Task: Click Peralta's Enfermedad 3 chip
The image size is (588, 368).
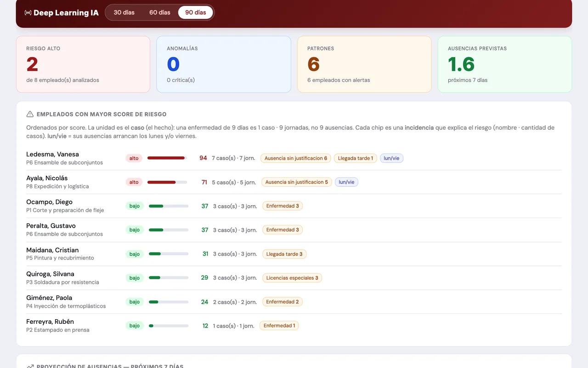Action: tap(283, 230)
